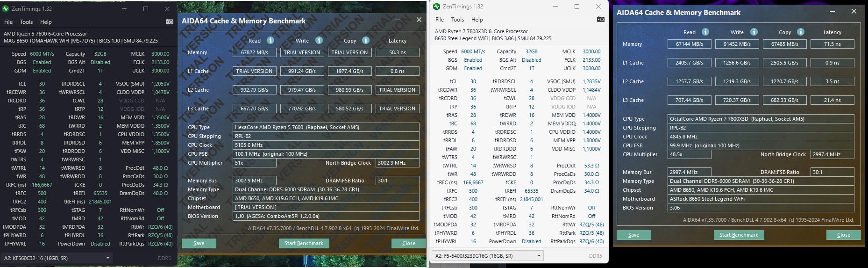Click FCLK 2133.00 value in left ZenTimings
Screen dimensions: 868x268
[x=160, y=62]
